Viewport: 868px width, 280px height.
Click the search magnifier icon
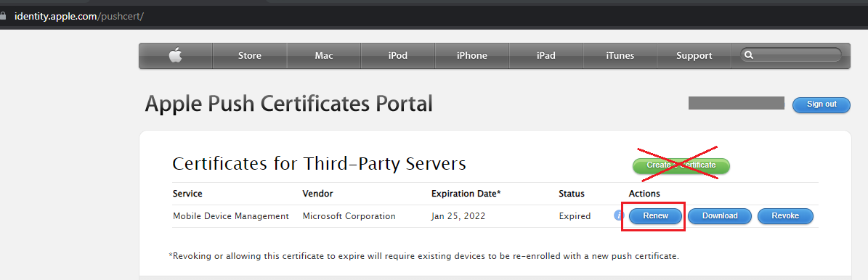749,55
